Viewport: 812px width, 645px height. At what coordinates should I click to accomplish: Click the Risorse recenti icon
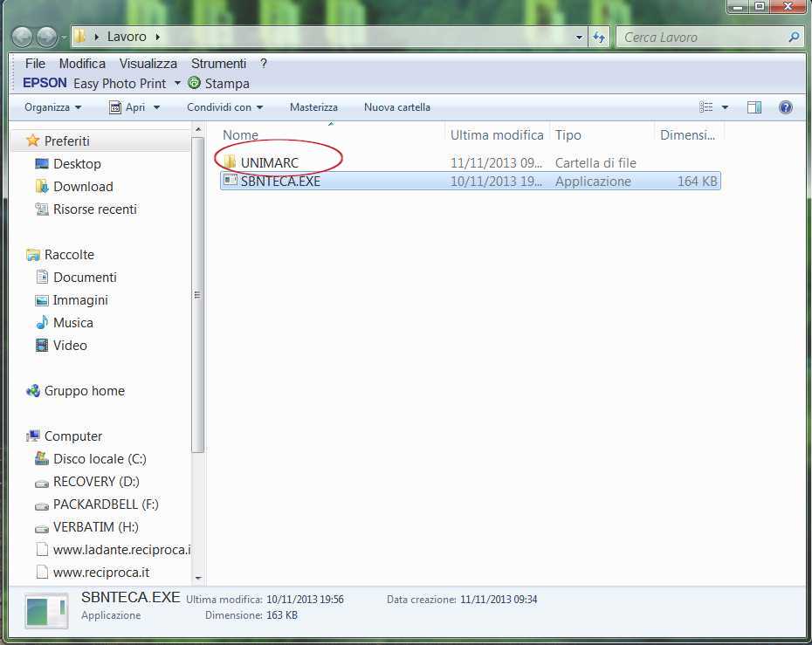pos(41,209)
